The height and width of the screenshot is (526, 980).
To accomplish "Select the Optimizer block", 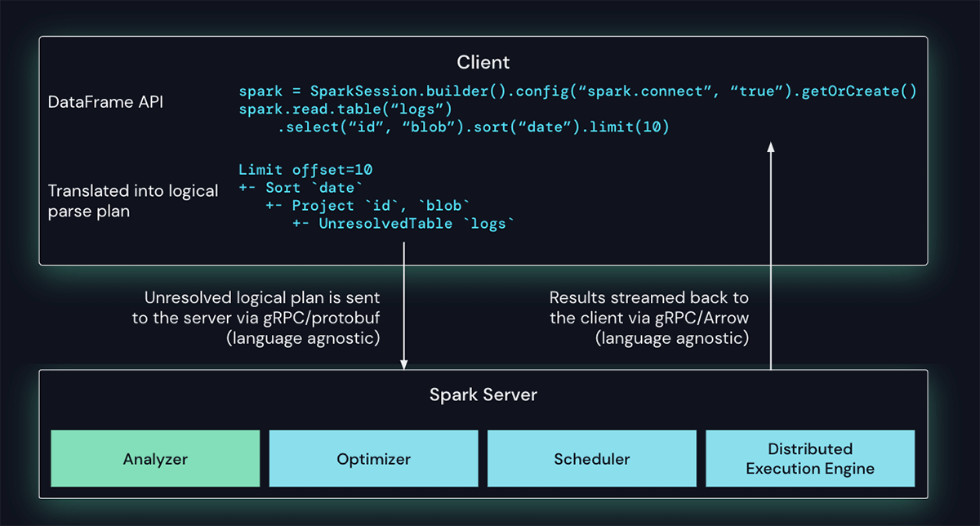I will point(373,459).
